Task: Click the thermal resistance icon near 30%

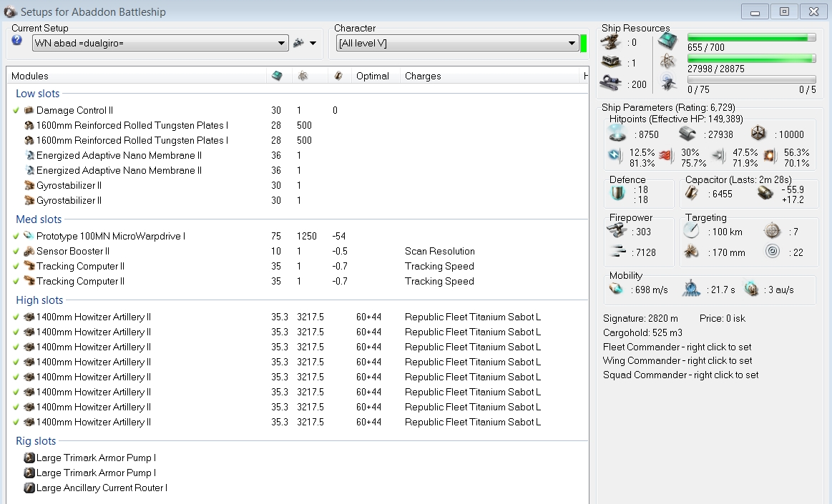Action: [665, 156]
